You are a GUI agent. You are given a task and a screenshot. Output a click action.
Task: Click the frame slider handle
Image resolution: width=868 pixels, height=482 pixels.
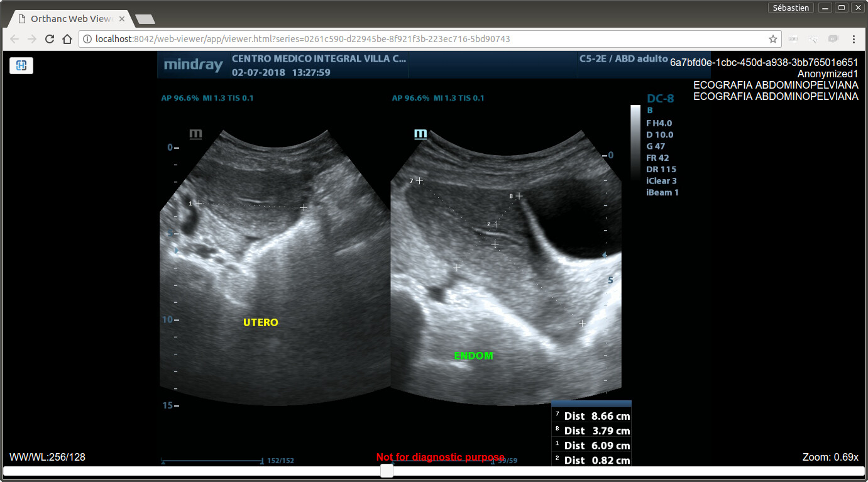tap(387, 471)
